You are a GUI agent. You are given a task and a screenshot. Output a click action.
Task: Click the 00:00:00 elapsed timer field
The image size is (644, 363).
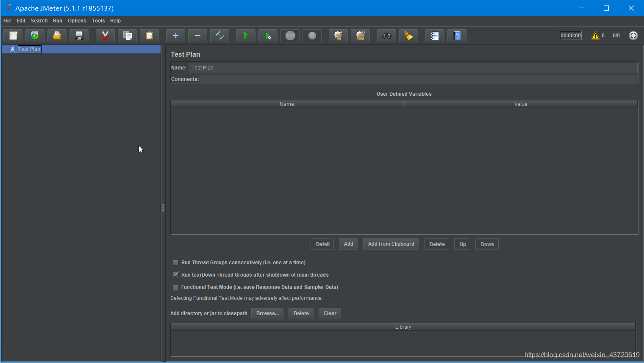[571, 36]
